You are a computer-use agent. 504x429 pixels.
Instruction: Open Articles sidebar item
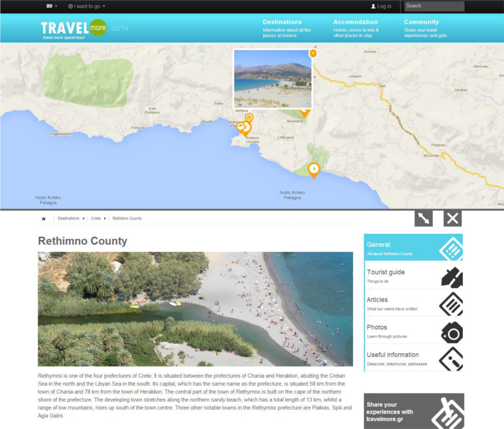pos(414,303)
